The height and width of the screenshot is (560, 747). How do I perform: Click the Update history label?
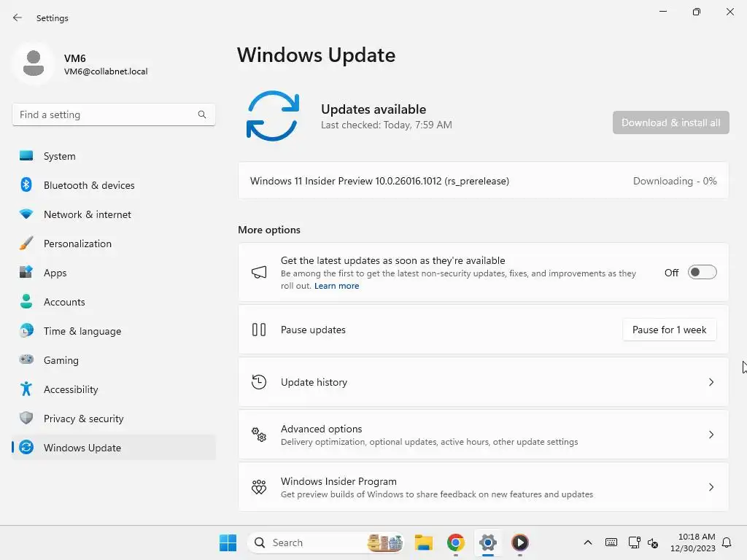(314, 382)
